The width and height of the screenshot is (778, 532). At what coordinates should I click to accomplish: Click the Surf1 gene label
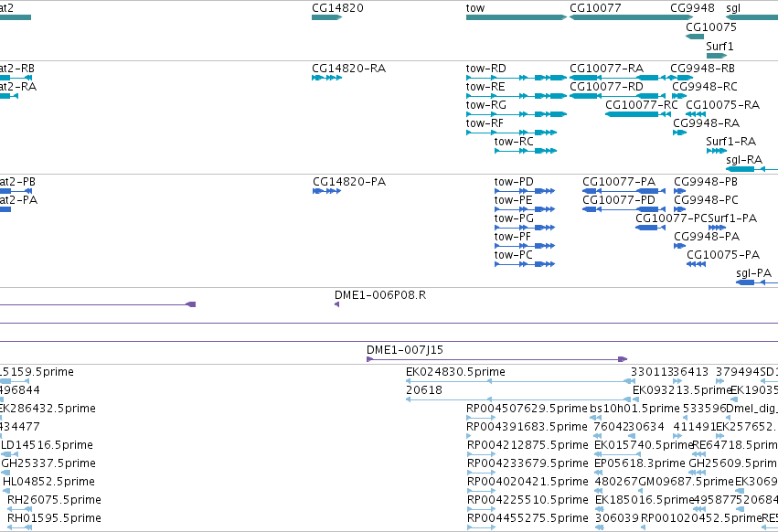(x=719, y=47)
